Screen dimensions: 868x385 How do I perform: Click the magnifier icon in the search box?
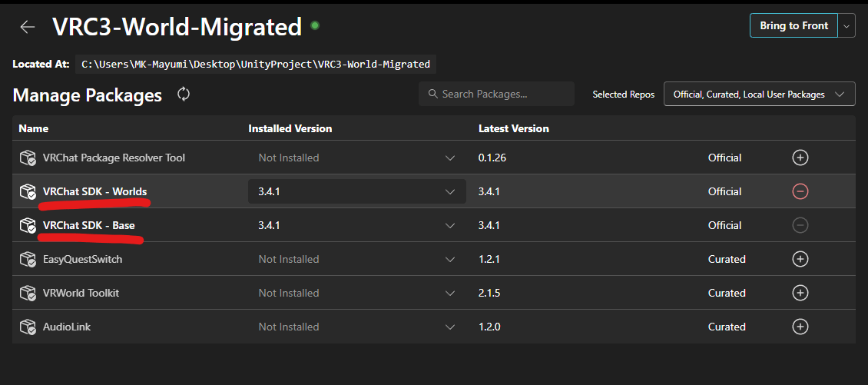[x=433, y=95]
